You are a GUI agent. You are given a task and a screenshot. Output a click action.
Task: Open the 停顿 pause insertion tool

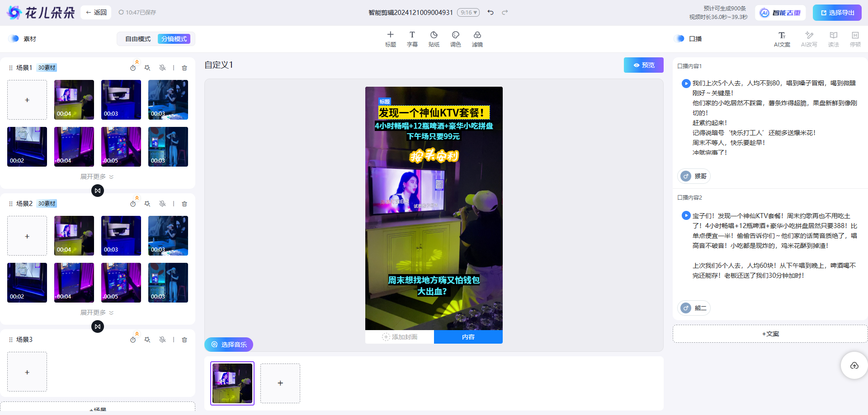pyautogui.click(x=855, y=38)
